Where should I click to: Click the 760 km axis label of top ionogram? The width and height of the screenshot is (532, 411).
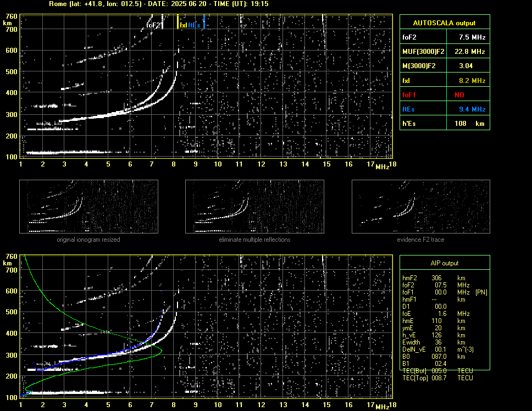11,16
